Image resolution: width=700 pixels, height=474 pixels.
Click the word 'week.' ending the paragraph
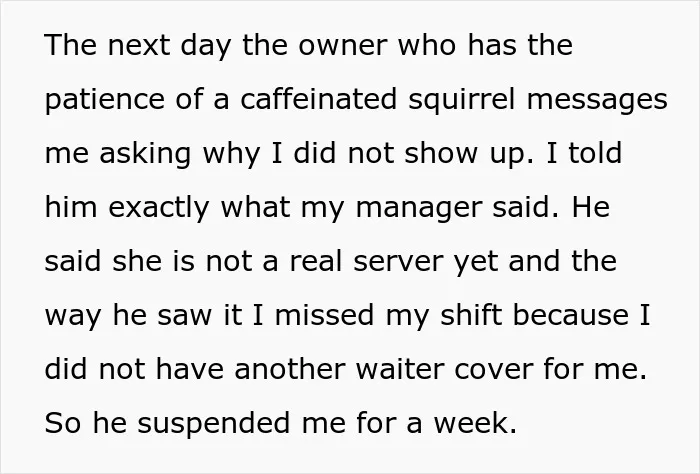475,423
